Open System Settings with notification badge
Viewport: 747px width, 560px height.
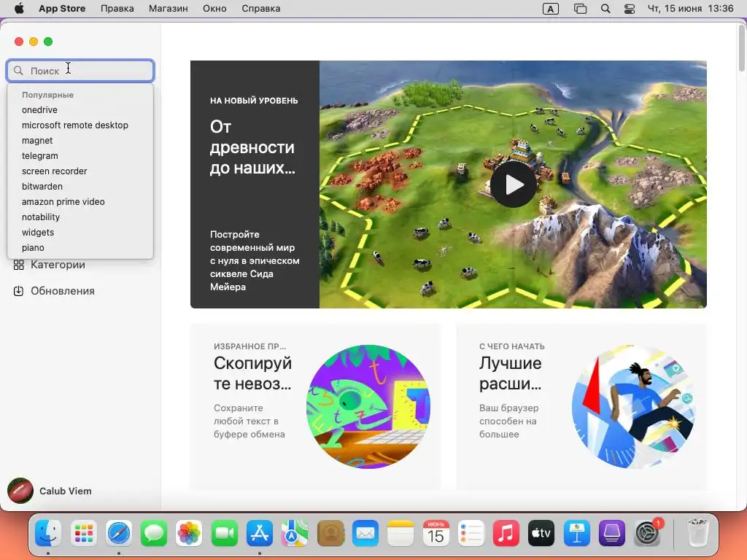click(x=648, y=533)
